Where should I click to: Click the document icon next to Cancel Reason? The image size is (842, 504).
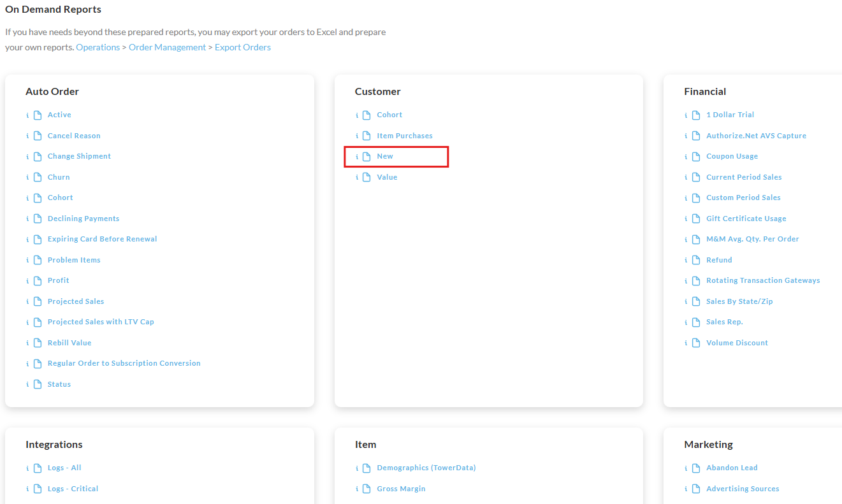coord(38,136)
